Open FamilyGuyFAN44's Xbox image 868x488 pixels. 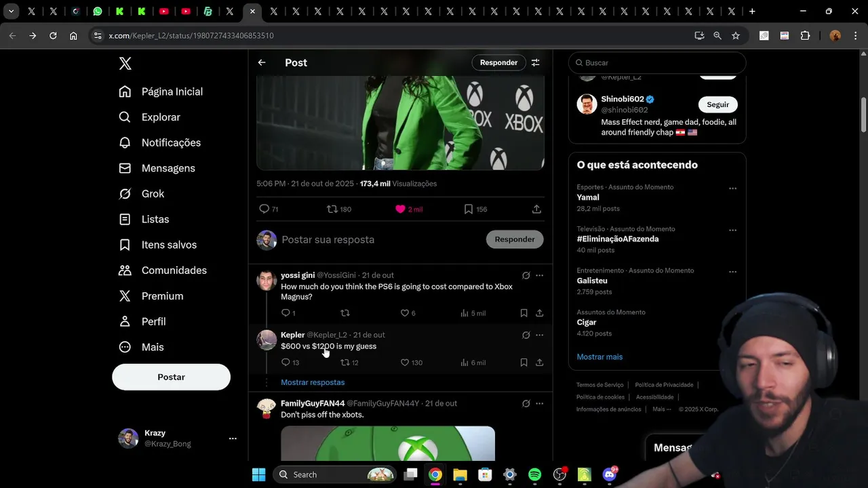[x=388, y=443]
